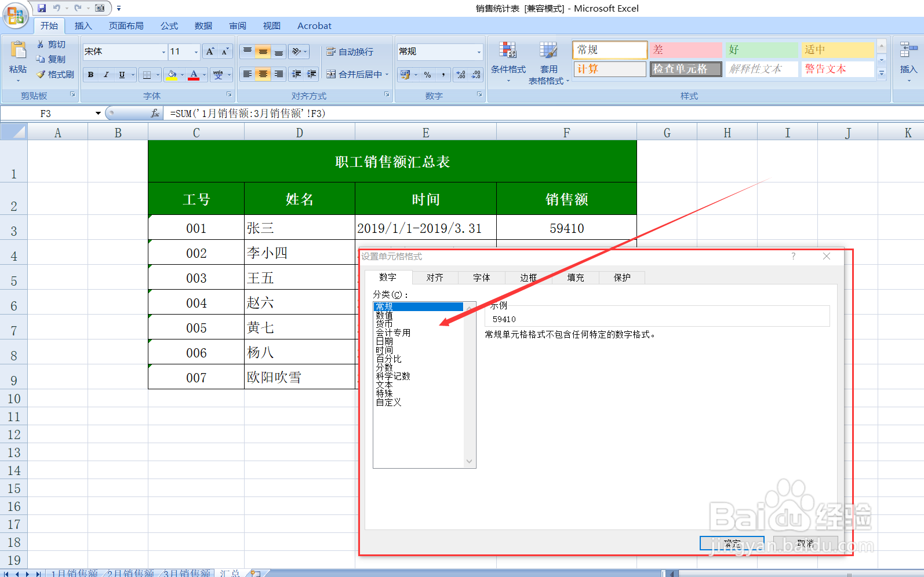Toggle horizontal center alignment
924x577 pixels.
(x=263, y=74)
